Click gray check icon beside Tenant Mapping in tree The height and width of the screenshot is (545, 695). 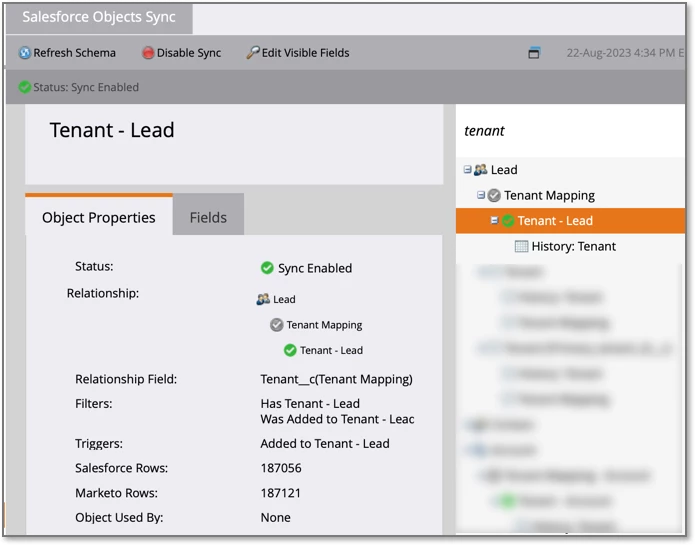tap(494, 195)
